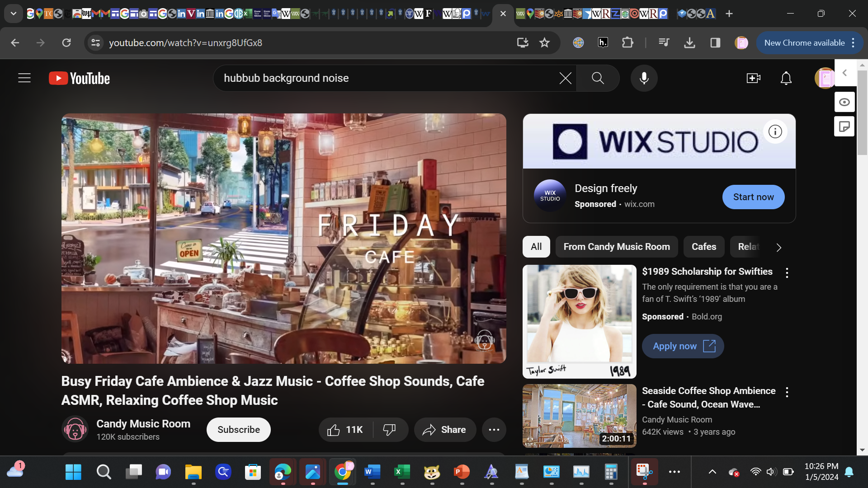Image resolution: width=868 pixels, height=488 pixels.
Task: Expand the tab search dropdown
Action: click(14, 14)
